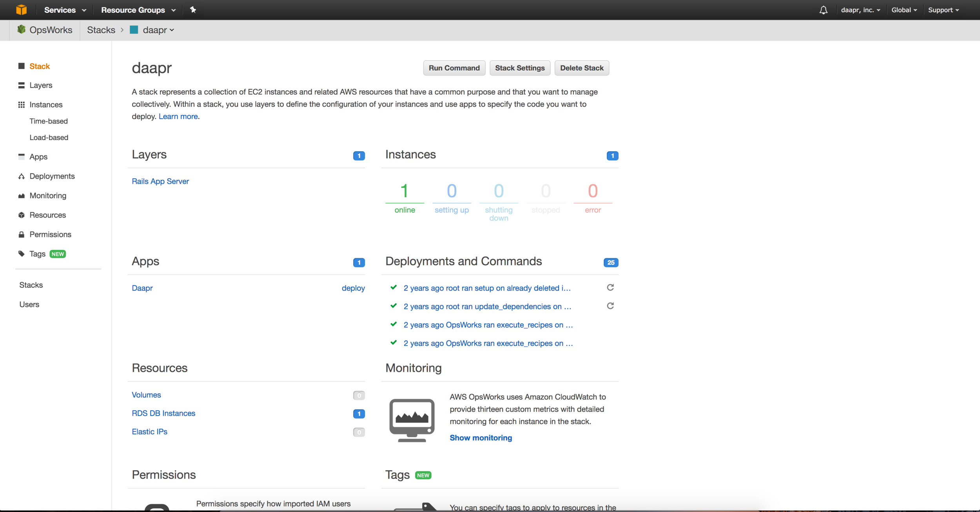Click deploy for the Daapr app
Viewport: 980px width, 512px height.
pos(353,288)
